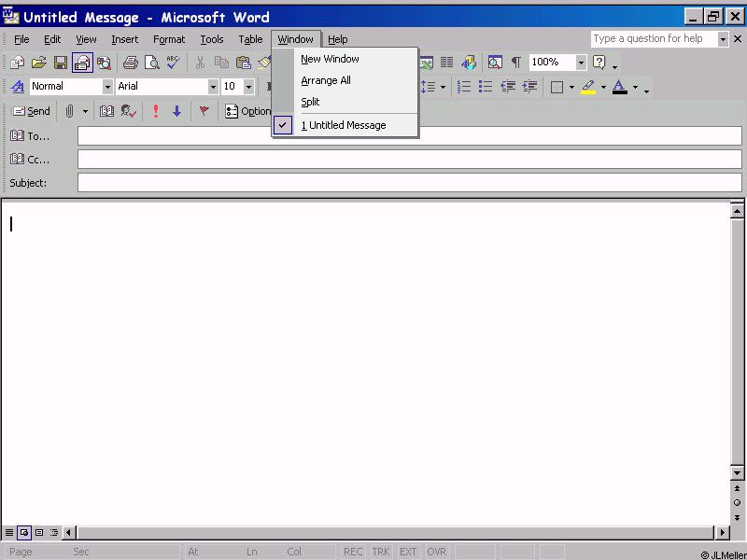Open the Insert menu

pyautogui.click(x=125, y=39)
